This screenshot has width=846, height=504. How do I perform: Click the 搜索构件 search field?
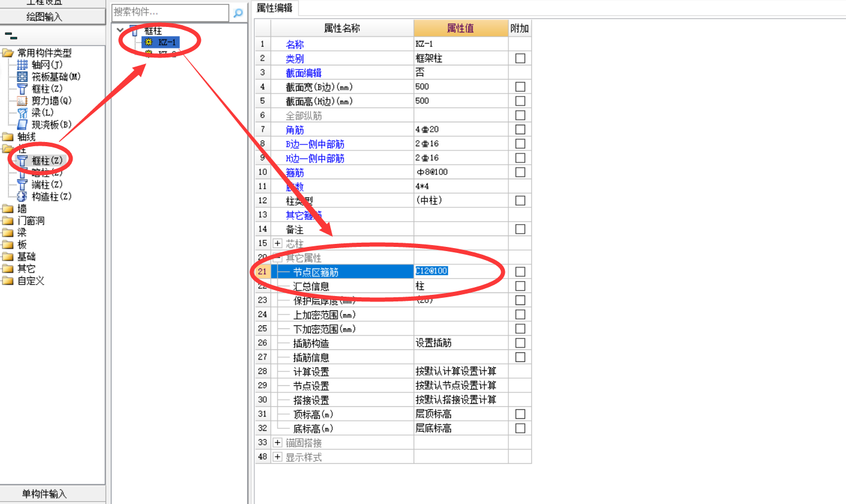(170, 12)
